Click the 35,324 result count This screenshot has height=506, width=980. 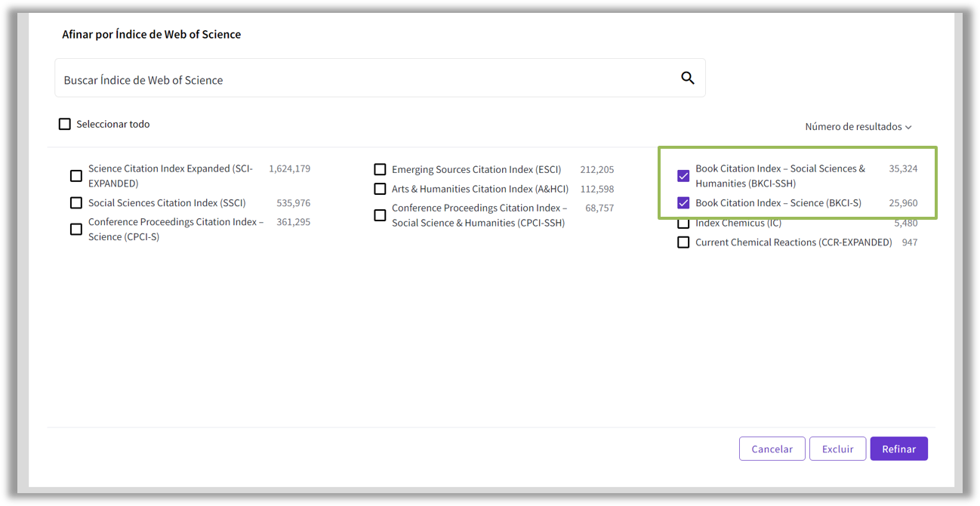[x=903, y=168]
